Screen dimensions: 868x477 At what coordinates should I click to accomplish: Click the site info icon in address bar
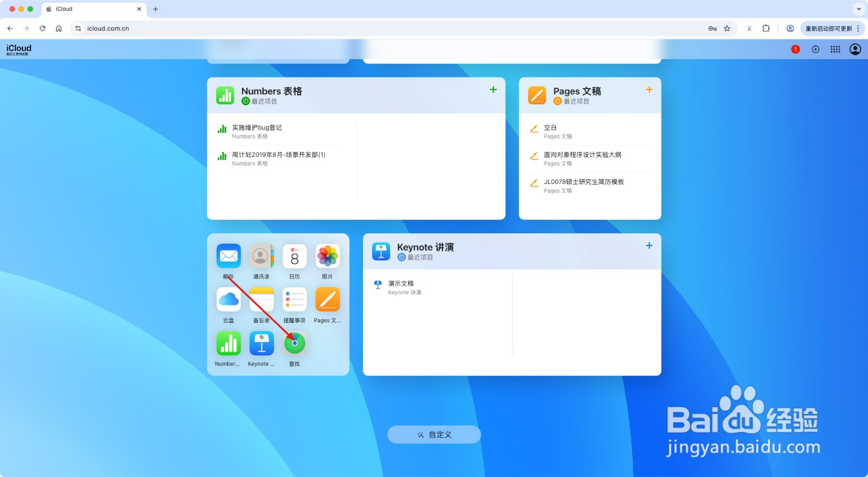click(78, 28)
